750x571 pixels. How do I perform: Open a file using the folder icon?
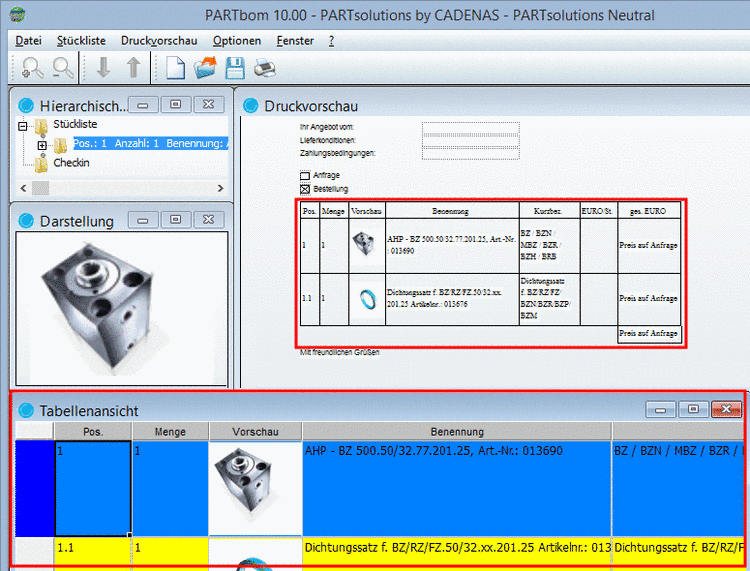click(205, 67)
